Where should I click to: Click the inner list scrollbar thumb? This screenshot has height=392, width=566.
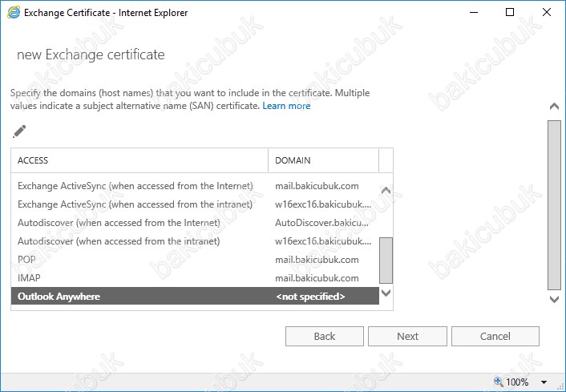(386, 261)
